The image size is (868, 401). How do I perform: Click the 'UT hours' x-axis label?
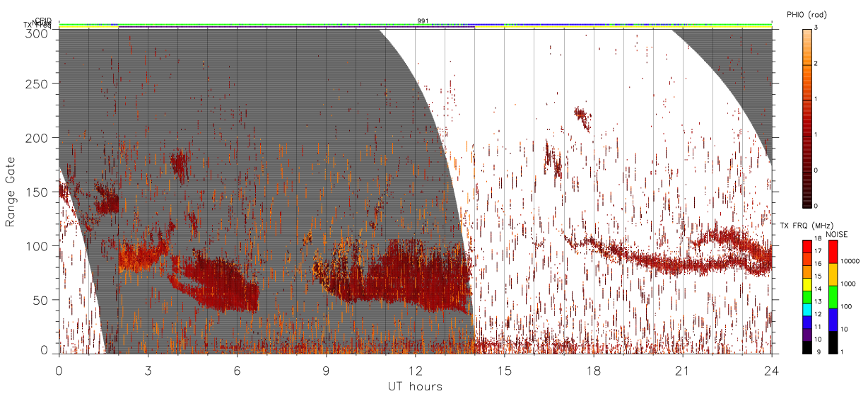coord(415,386)
